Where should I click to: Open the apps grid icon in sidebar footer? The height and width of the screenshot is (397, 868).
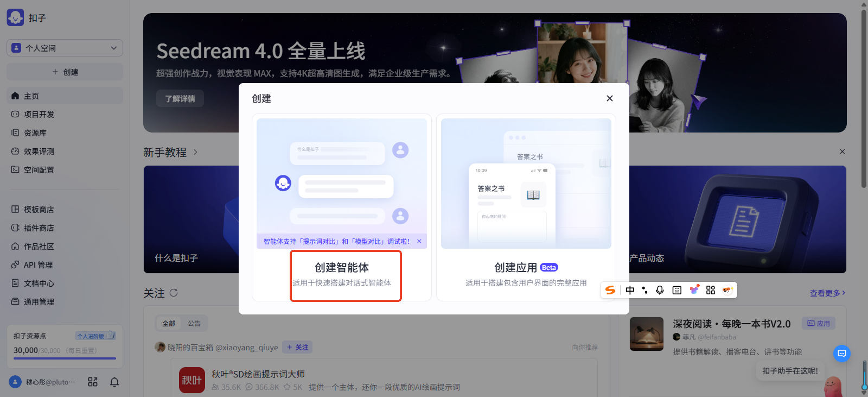(93, 382)
